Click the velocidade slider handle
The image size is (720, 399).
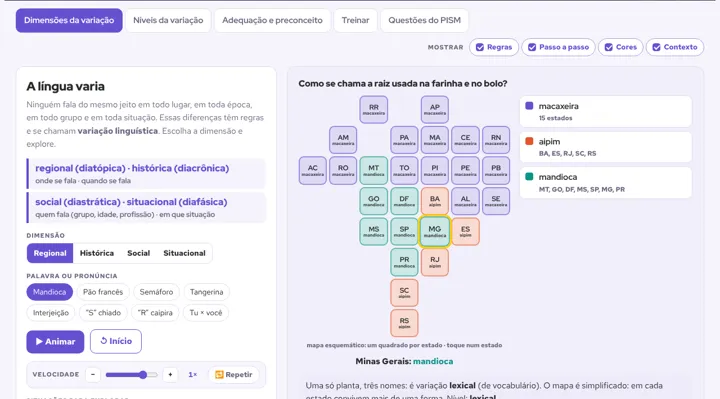143,375
